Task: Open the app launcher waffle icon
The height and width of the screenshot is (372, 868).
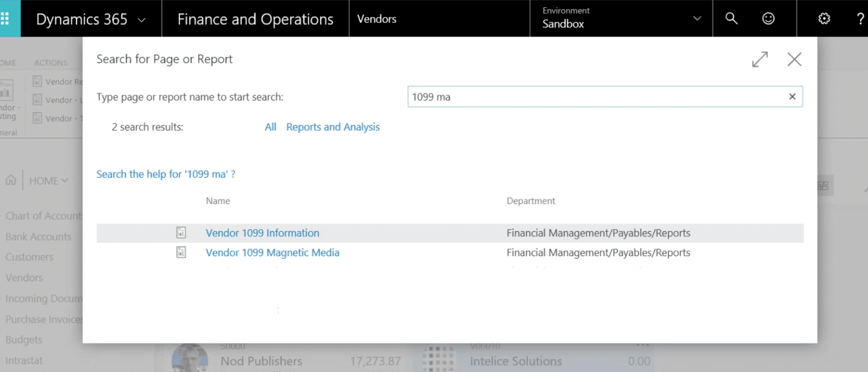Action: pyautogui.click(x=5, y=19)
